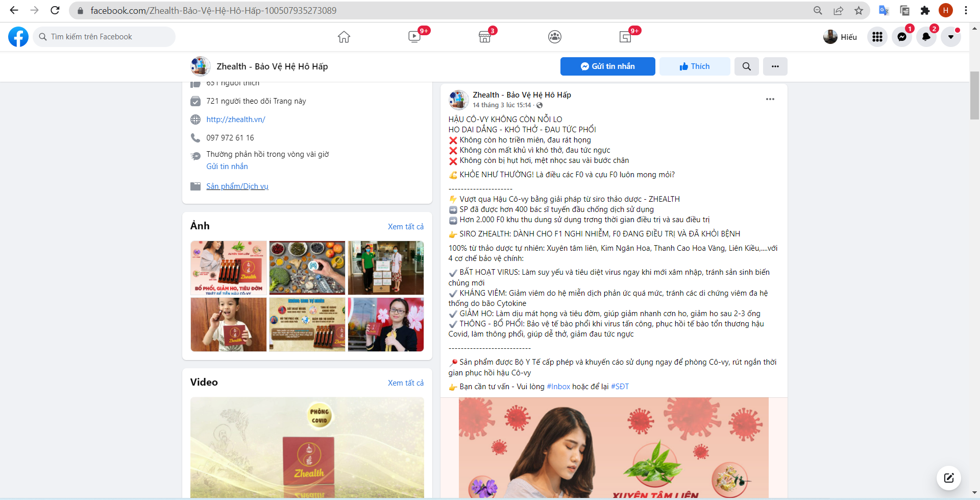Open the Watch video tab icon
980x500 pixels.
point(414,37)
